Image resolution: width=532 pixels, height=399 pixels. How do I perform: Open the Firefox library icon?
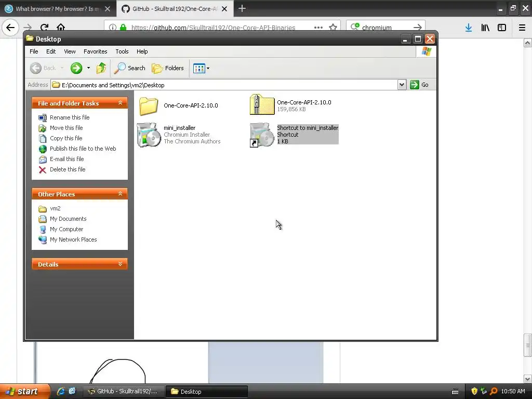click(485, 28)
